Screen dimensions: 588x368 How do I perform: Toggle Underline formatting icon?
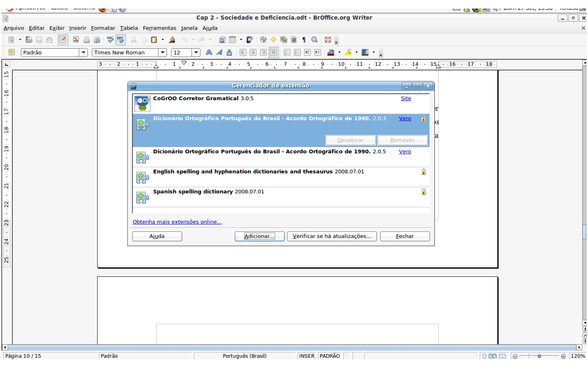(229, 52)
